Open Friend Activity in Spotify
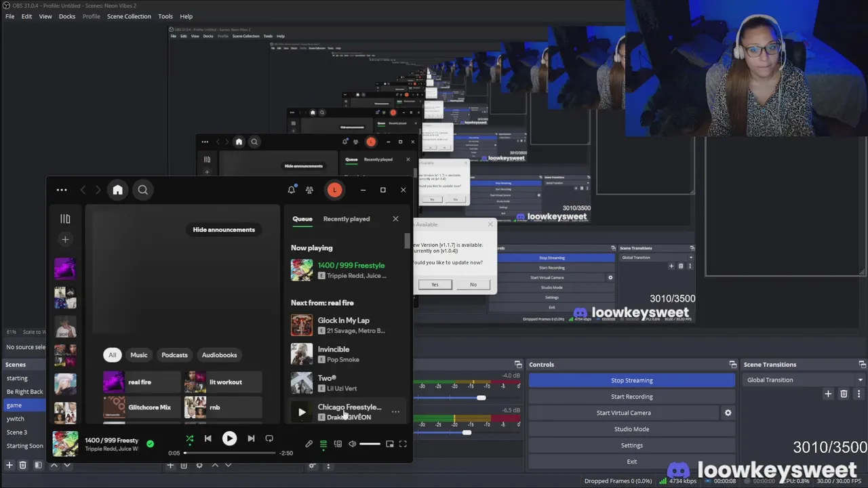Screen dimensions: 868x488 [x=310, y=190]
